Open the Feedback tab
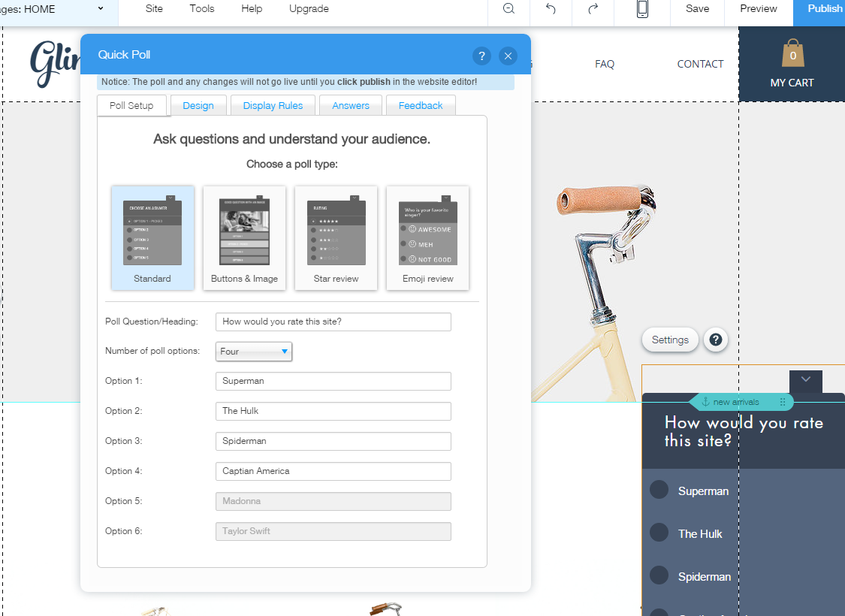The image size is (845, 616). point(421,106)
